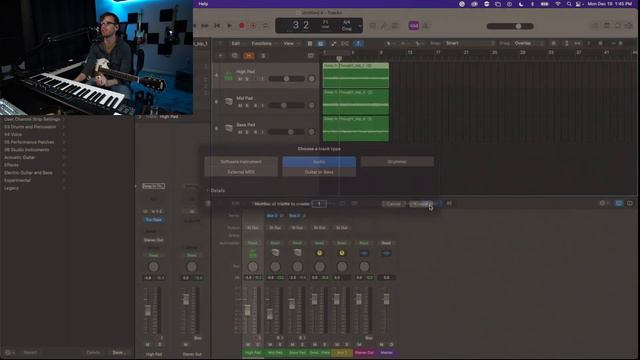Choose Guitar or Bass track type
This screenshot has width=640, height=360.
(x=319, y=172)
